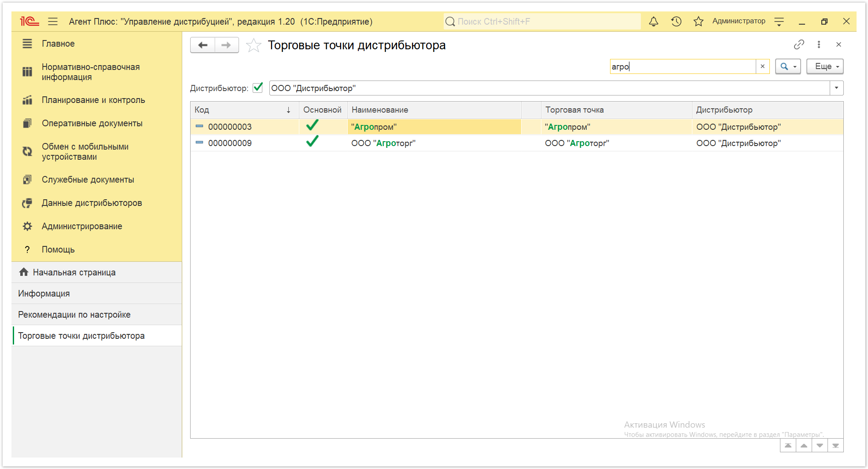
Task: Clear the агро search field
Action: 762,66
